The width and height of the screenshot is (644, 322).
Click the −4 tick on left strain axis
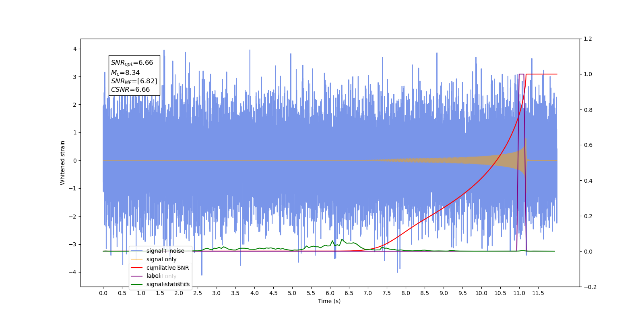[72, 272]
